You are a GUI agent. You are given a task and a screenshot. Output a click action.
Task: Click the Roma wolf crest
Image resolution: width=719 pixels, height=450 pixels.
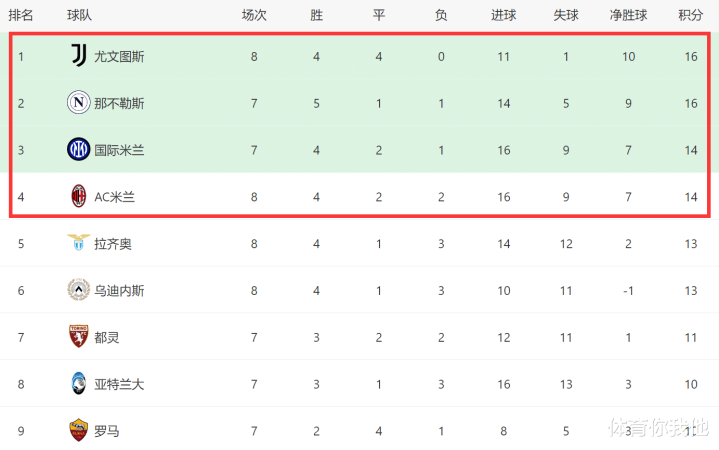pos(78,430)
